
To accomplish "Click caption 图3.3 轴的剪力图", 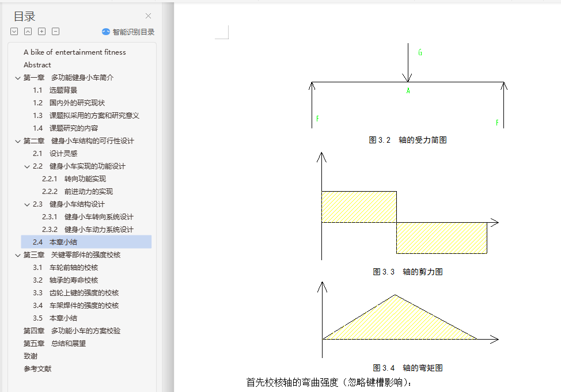I will coord(408,272).
